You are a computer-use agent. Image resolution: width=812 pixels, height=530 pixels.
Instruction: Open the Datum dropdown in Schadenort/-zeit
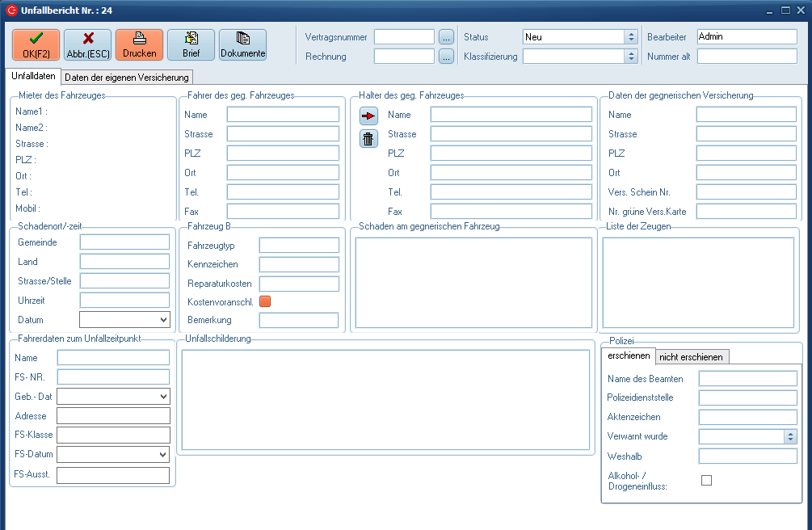[x=164, y=320]
